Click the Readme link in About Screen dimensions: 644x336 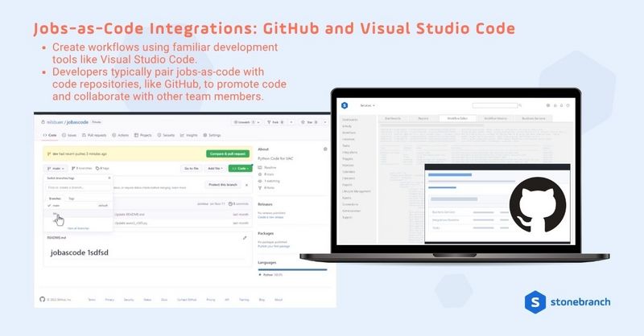click(267, 167)
